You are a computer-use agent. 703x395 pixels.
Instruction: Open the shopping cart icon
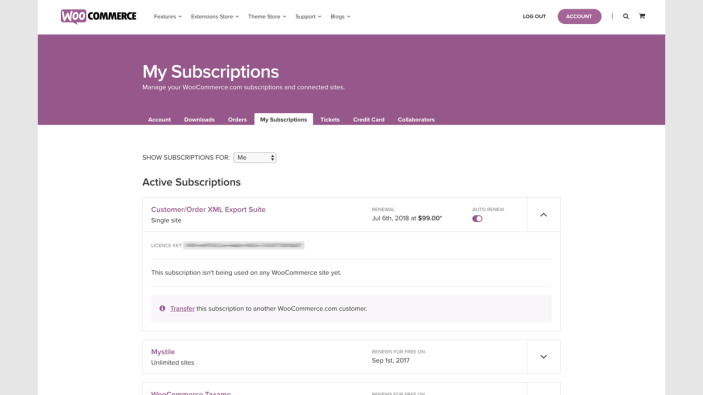coord(642,16)
